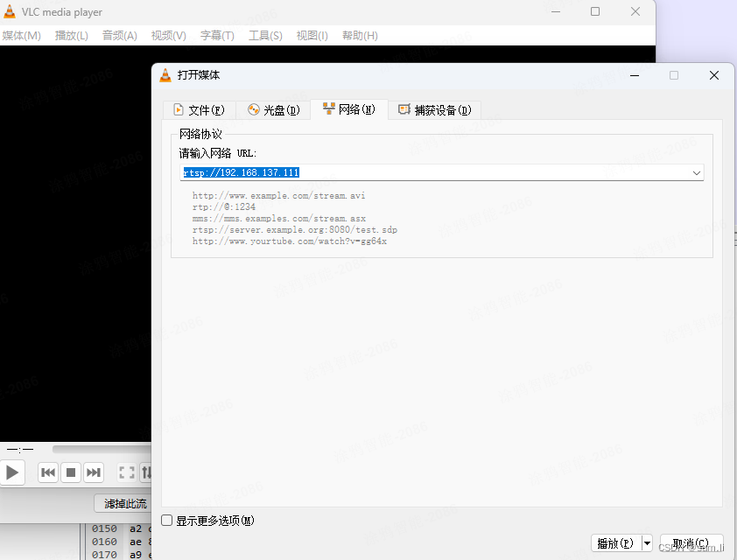This screenshot has height=560, width=737.
Task: Click the 0150 offset row in hex dump
Action: click(x=104, y=528)
